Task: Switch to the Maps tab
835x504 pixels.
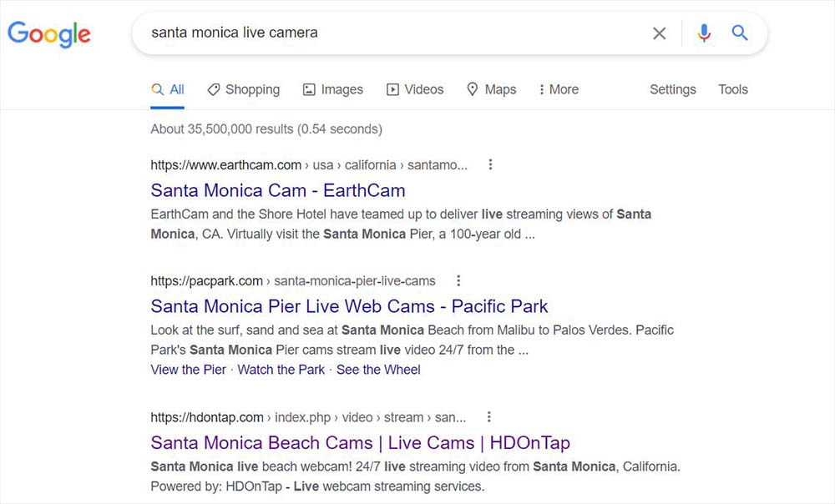Action: (491, 89)
